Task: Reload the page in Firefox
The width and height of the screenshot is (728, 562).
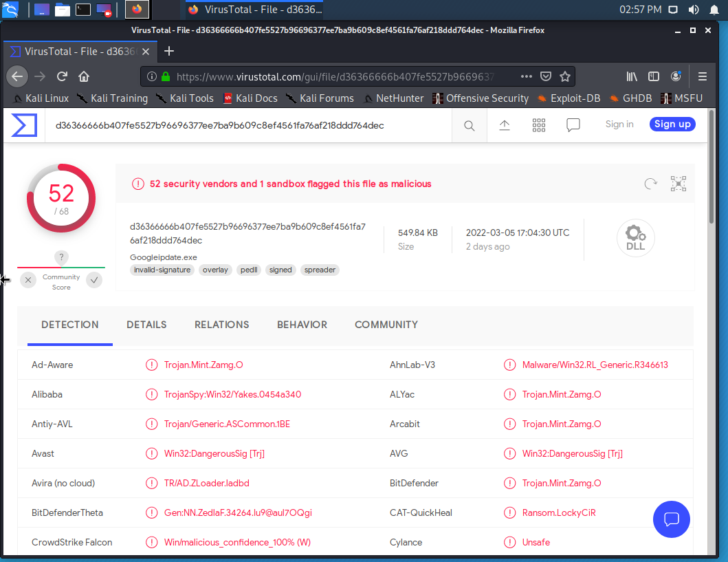Action: [x=63, y=76]
